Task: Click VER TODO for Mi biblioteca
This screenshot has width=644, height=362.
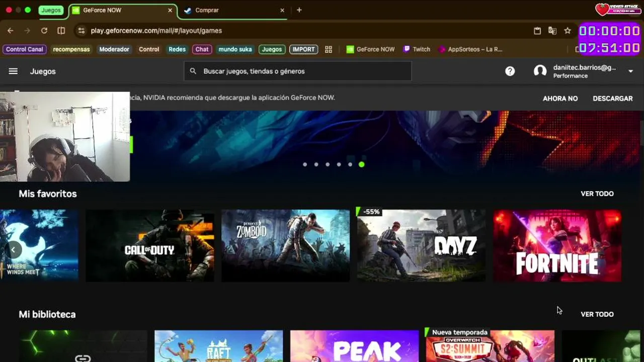Action: click(x=597, y=314)
